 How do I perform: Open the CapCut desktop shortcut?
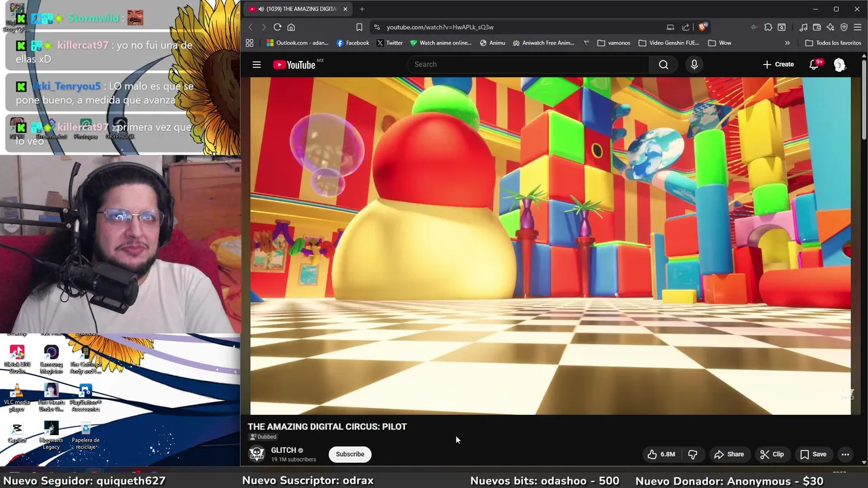click(x=17, y=432)
